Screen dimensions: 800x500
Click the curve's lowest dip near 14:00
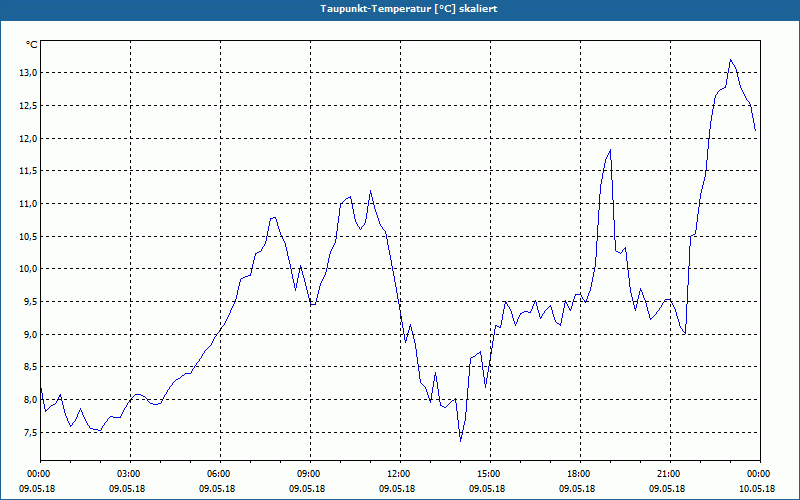point(460,441)
